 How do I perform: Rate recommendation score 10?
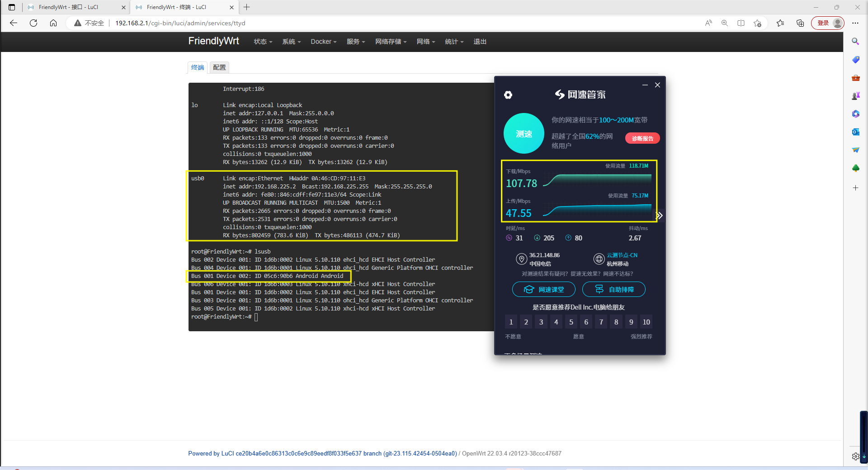click(x=646, y=322)
